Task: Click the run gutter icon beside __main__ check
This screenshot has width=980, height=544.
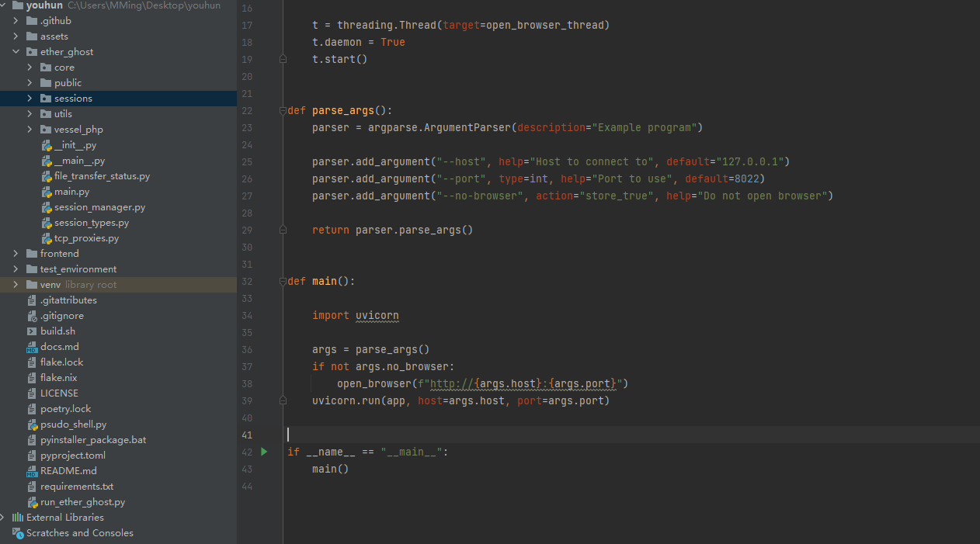Action: coord(264,452)
